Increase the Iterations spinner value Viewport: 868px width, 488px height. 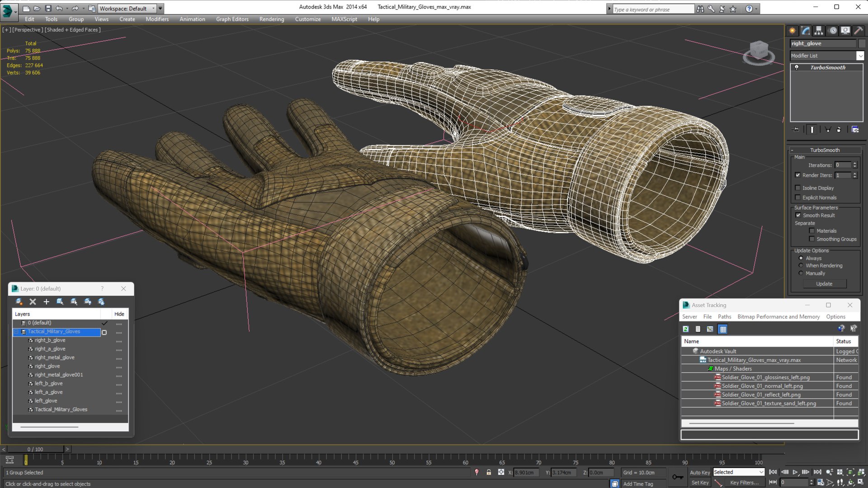point(855,163)
